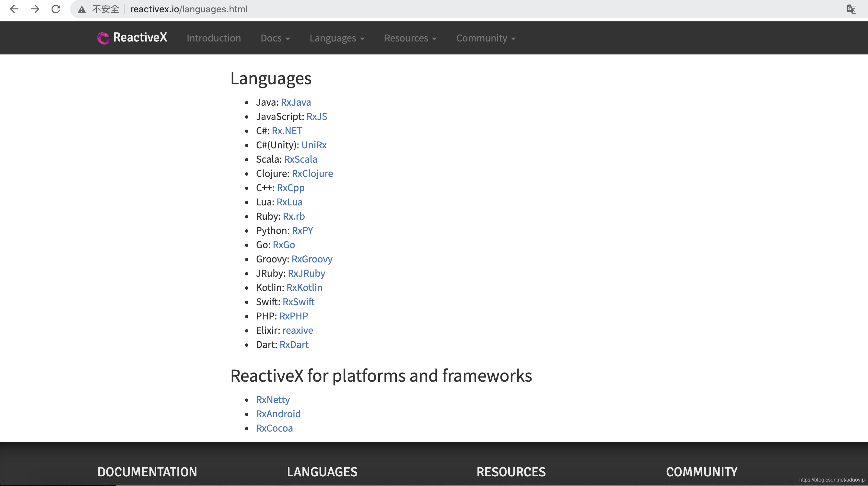Click the 'Kotlin:' label text
The image size is (868, 486).
coord(270,287)
